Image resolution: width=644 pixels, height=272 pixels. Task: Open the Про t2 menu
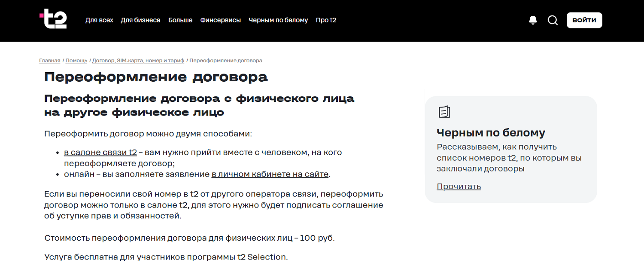point(326,20)
